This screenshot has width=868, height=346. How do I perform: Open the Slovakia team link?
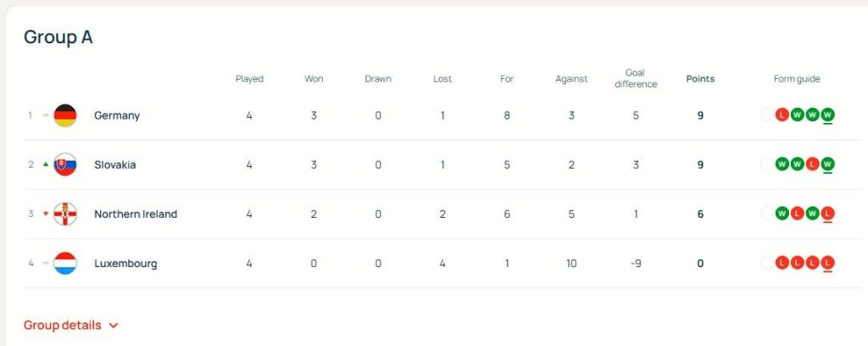(115, 165)
